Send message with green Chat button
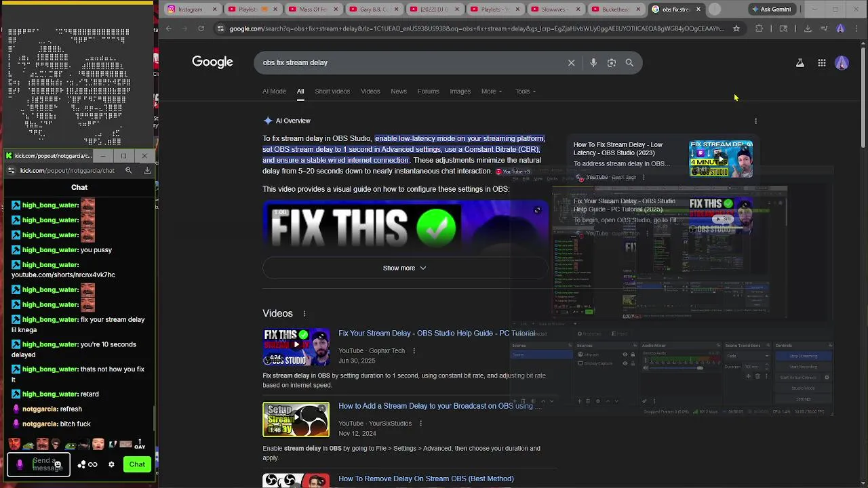The height and width of the screenshot is (488, 868). tap(137, 464)
